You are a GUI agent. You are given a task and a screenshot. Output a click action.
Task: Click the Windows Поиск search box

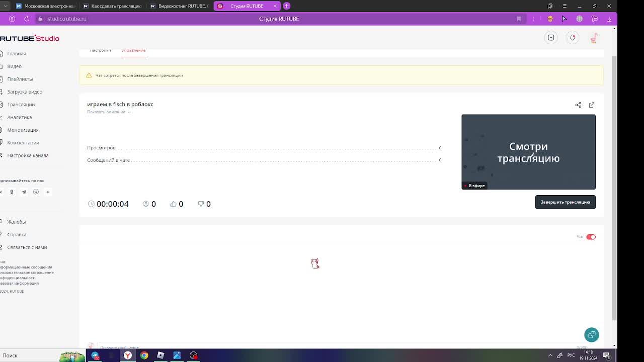[x=30, y=355]
